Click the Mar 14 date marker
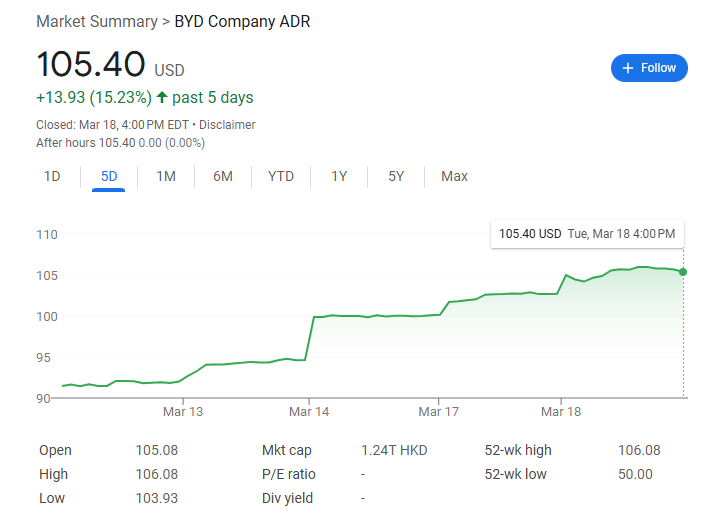This screenshot has width=717, height=524. (x=310, y=412)
